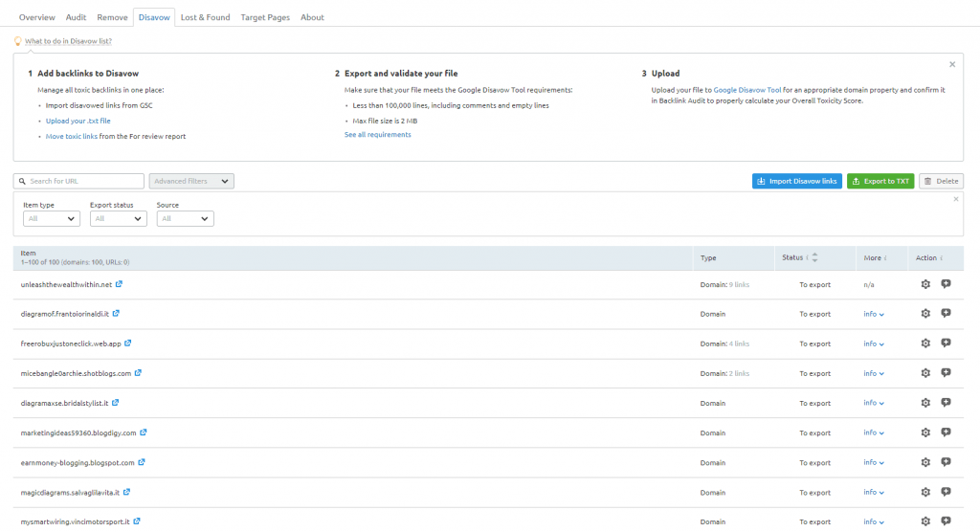Image resolution: width=980 pixels, height=532 pixels.
Task: Sort table by Status column arrows
Action: 814,257
